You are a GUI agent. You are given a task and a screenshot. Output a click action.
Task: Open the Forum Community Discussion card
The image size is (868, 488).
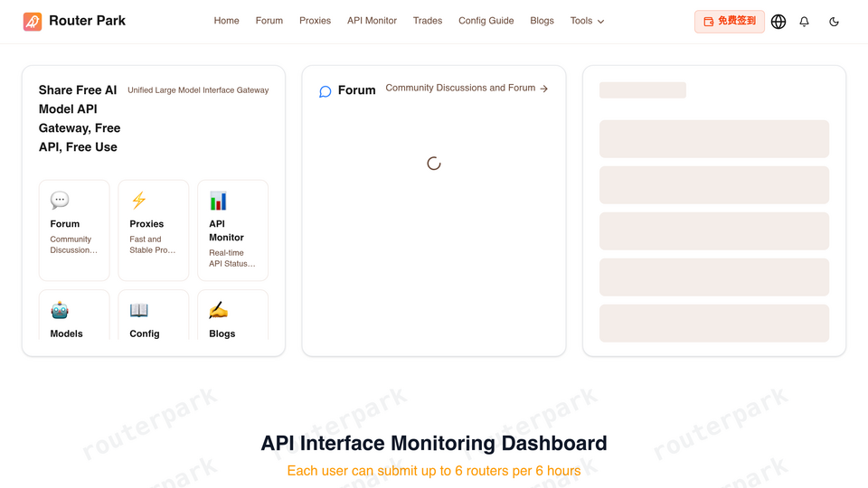coord(74,230)
